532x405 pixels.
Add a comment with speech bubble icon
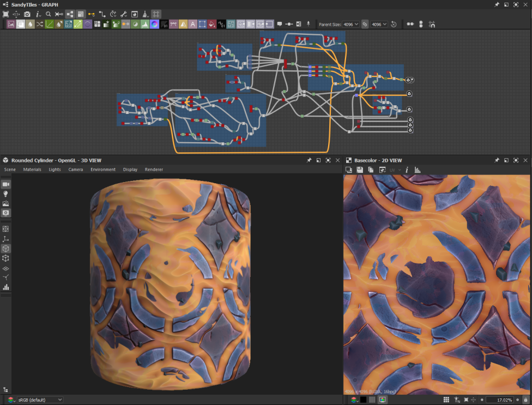coord(280,24)
